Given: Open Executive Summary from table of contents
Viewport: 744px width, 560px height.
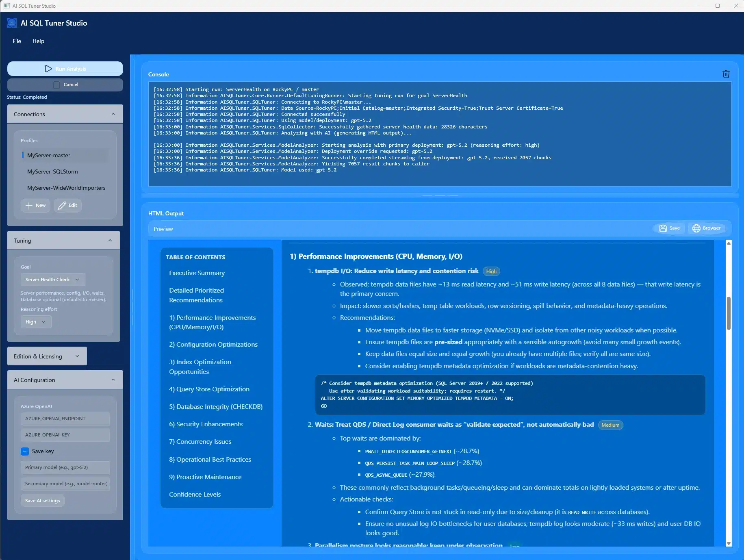Looking at the screenshot, I should point(197,273).
